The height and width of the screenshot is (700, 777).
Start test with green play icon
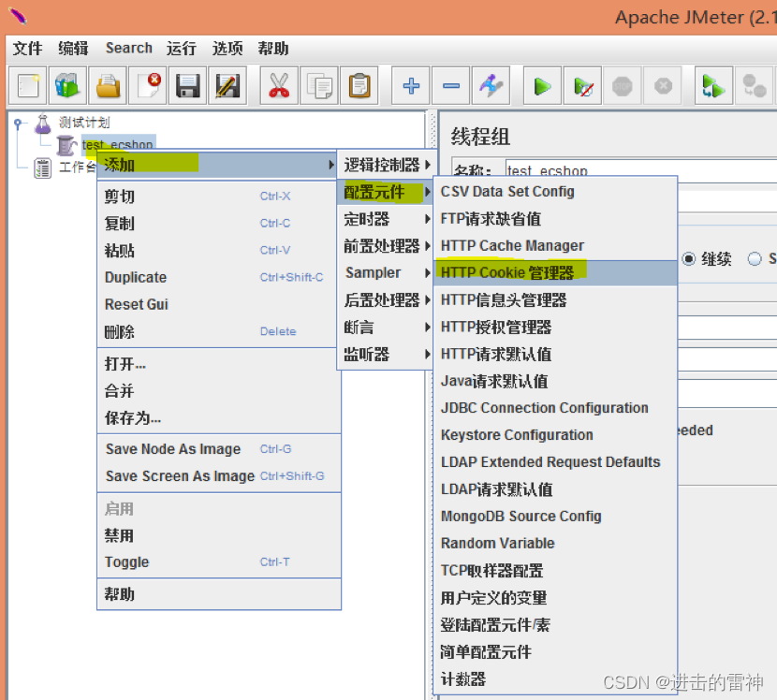click(x=543, y=86)
